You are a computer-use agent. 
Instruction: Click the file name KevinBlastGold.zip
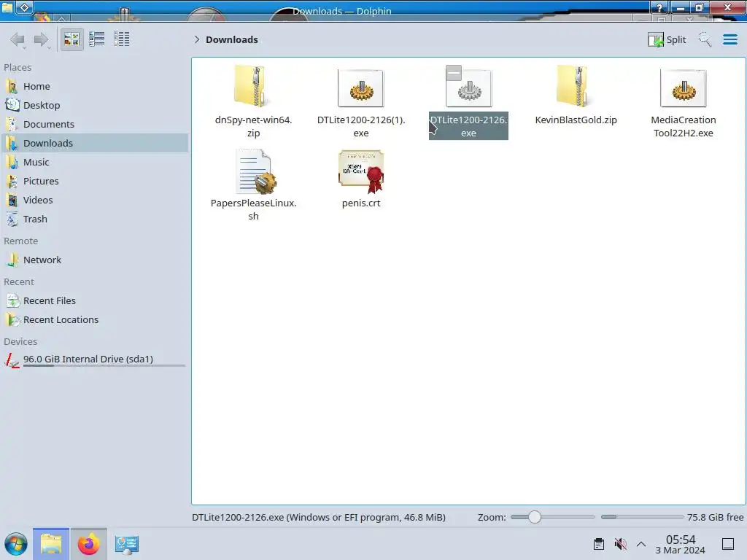576,120
